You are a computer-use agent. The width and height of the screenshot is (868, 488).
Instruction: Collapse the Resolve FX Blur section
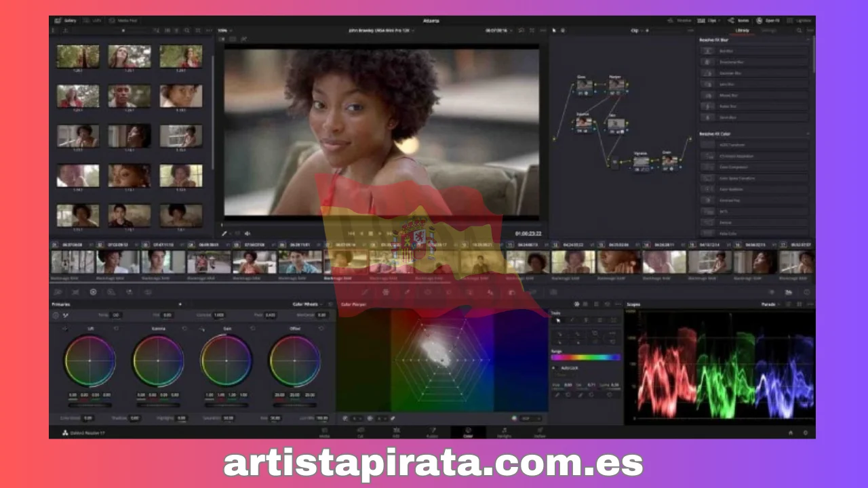(x=808, y=40)
